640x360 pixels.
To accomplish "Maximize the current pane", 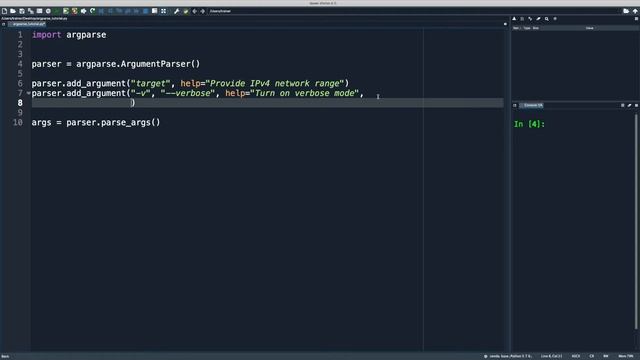I will 154,11.
